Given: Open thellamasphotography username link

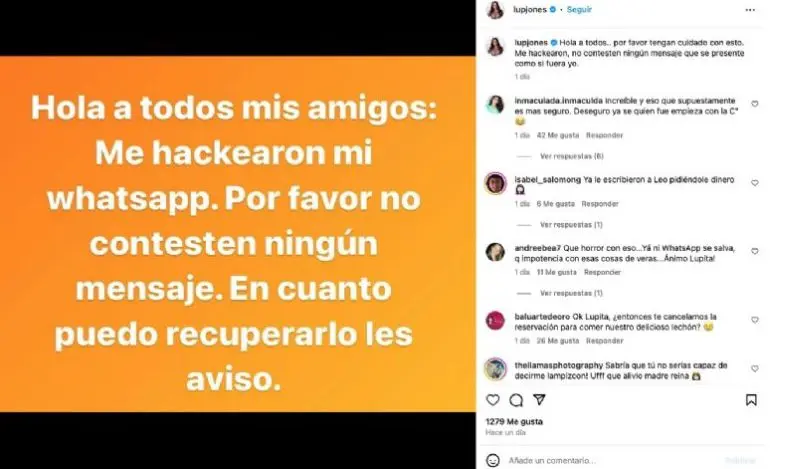Looking at the screenshot, I should click(558, 365).
